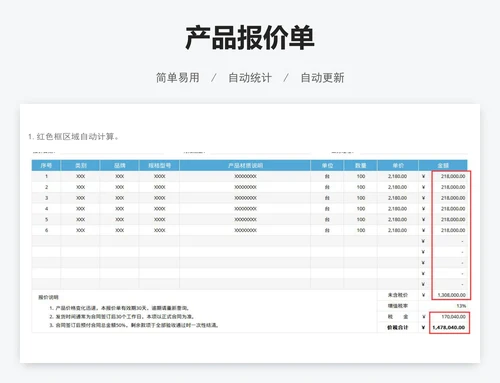Click the XXXXXXXX description cell in row 4
500x383 pixels.
(x=245, y=209)
